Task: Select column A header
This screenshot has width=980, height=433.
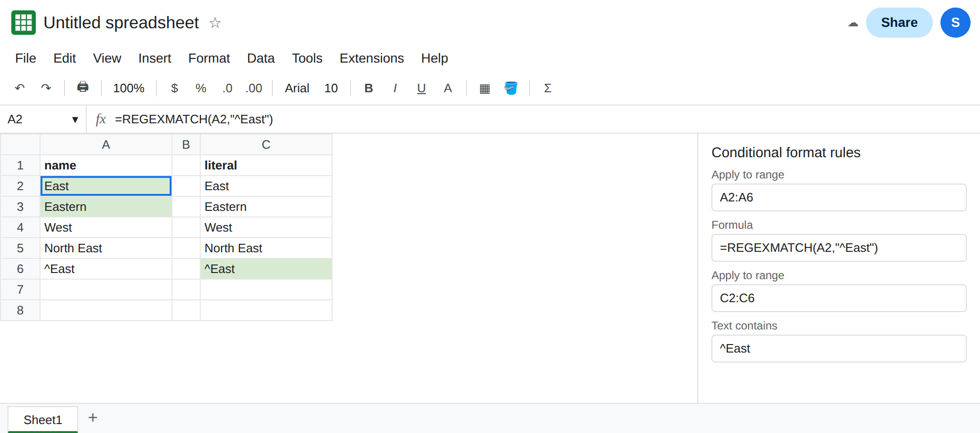Action: tap(106, 144)
